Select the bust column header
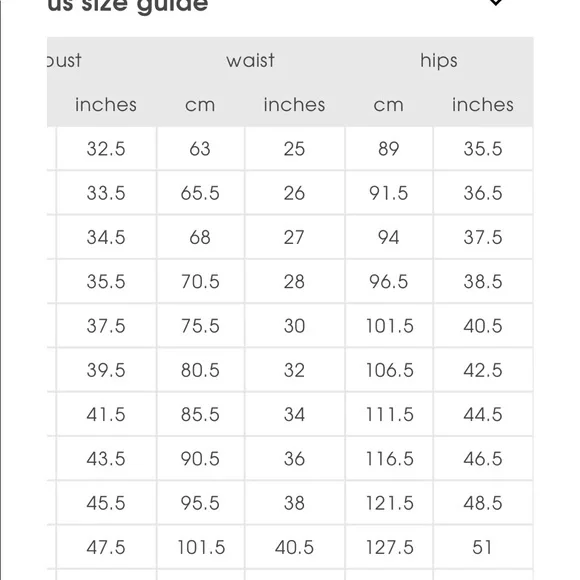 pyautogui.click(x=64, y=60)
